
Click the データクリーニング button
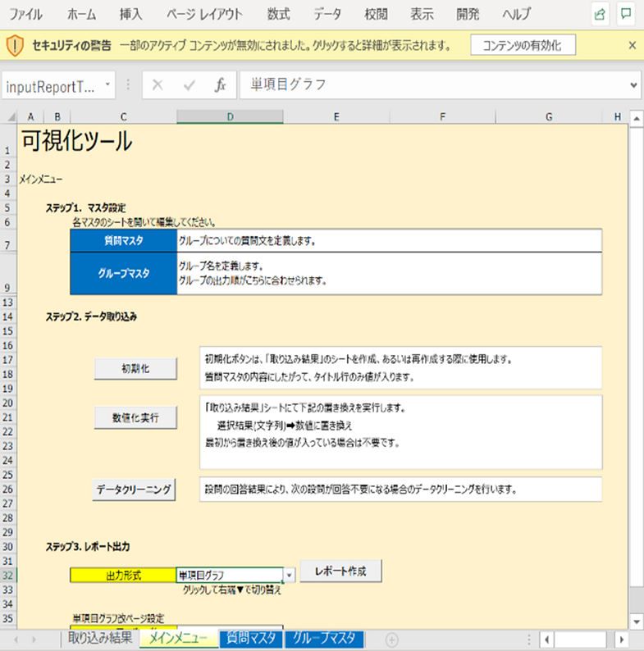tap(134, 489)
